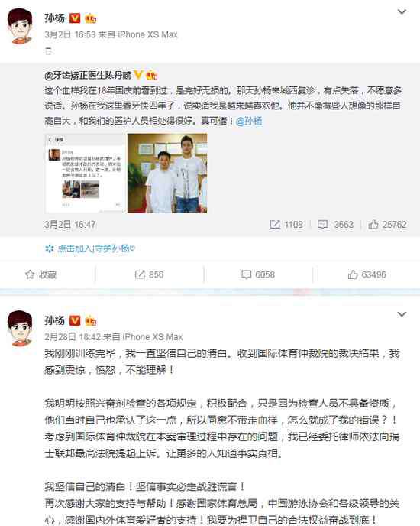Viewport: 420px width, 526px height.
Task: Open comments showing 6058 on first post
Action: (x=258, y=274)
